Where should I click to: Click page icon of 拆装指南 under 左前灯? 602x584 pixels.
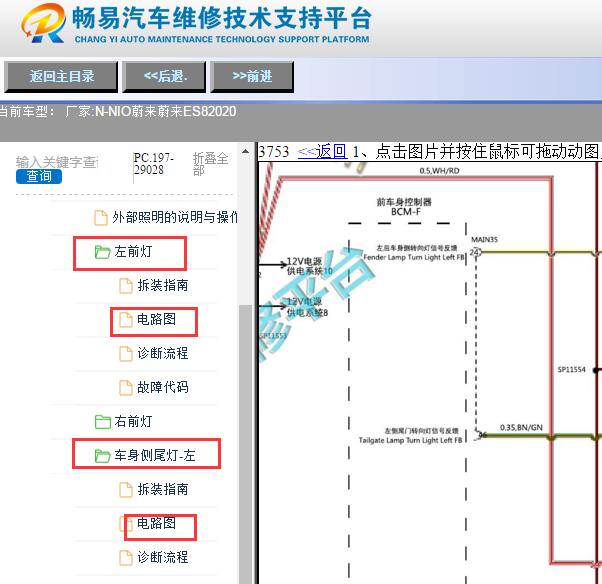pos(126,286)
